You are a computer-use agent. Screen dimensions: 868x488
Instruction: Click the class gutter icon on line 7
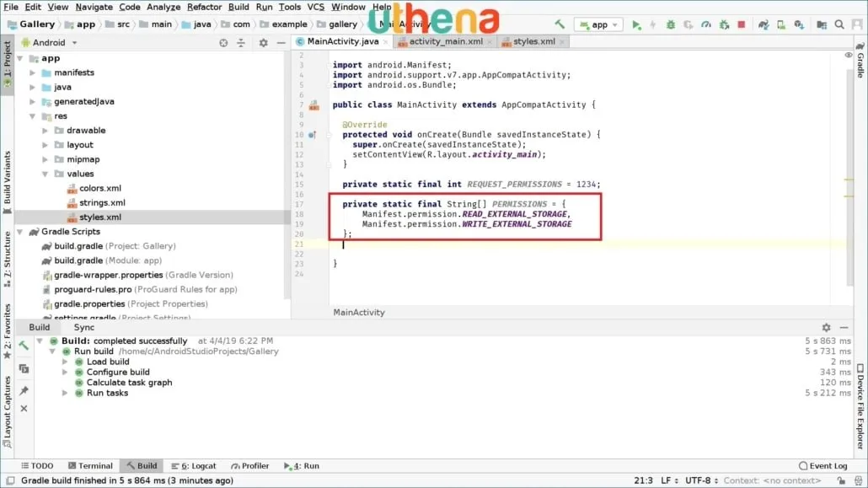(313, 105)
